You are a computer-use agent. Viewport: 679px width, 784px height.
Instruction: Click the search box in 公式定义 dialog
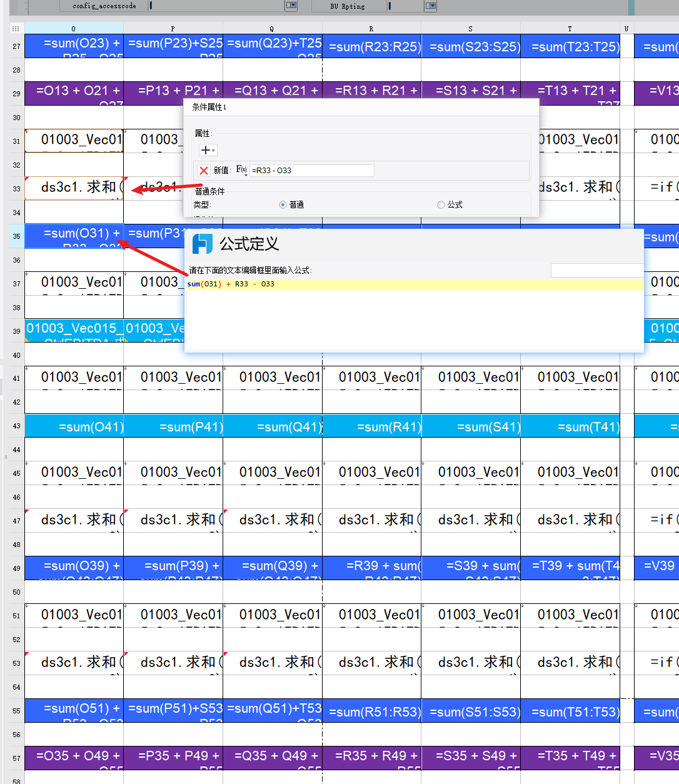(x=596, y=270)
